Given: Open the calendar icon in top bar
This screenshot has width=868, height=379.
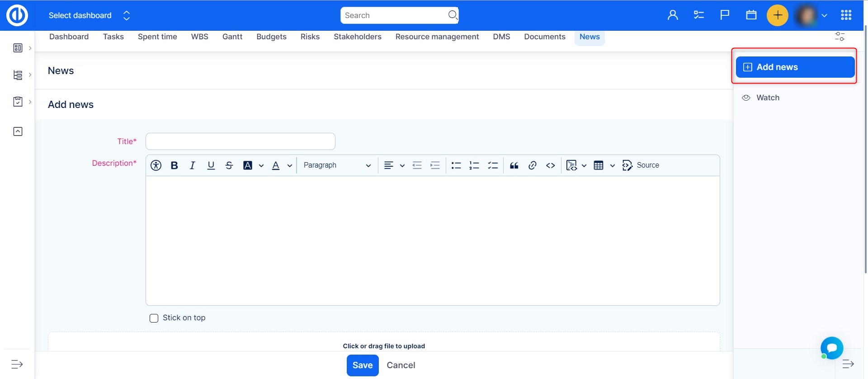Looking at the screenshot, I should coord(751,15).
